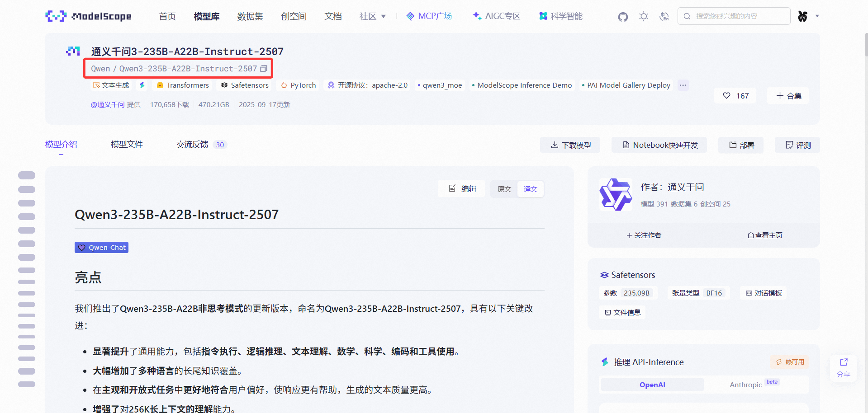Image resolution: width=868 pixels, height=413 pixels.
Task: Select the qwen3_moe tag
Action: [440, 85]
